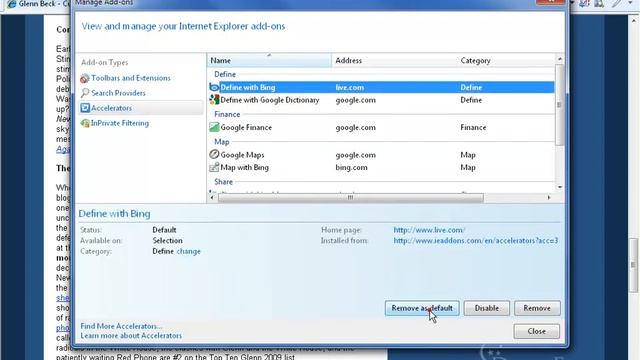Click the horizontal scrollbar thumb in list
The height and width of the screenshot is (360, 640).
pos(351,198)
